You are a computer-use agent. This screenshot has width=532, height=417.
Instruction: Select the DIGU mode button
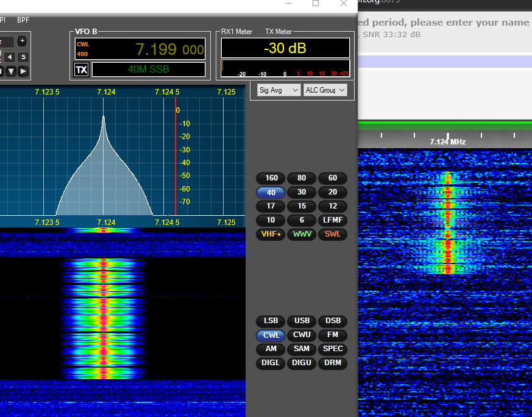(302, 363)
